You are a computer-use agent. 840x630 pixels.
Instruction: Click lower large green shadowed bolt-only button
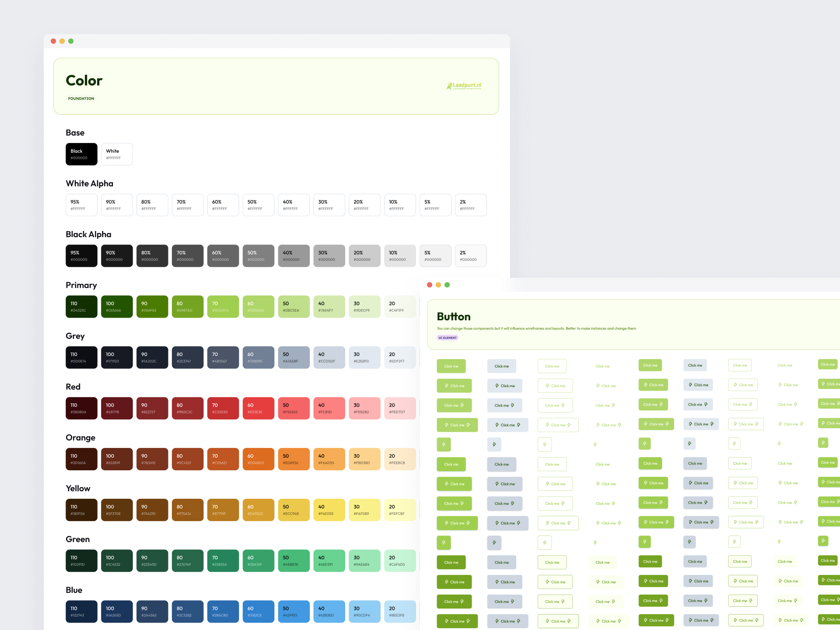coord(444,542)
